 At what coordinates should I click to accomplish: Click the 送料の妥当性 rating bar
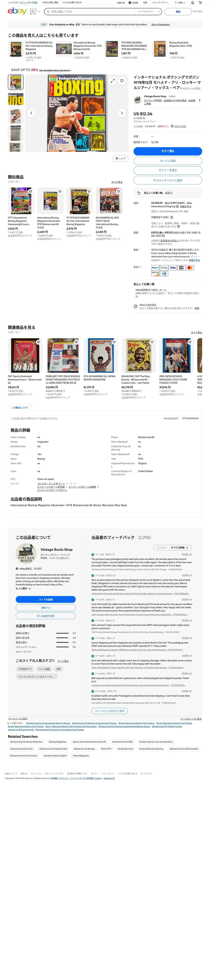tap(62, 638)
